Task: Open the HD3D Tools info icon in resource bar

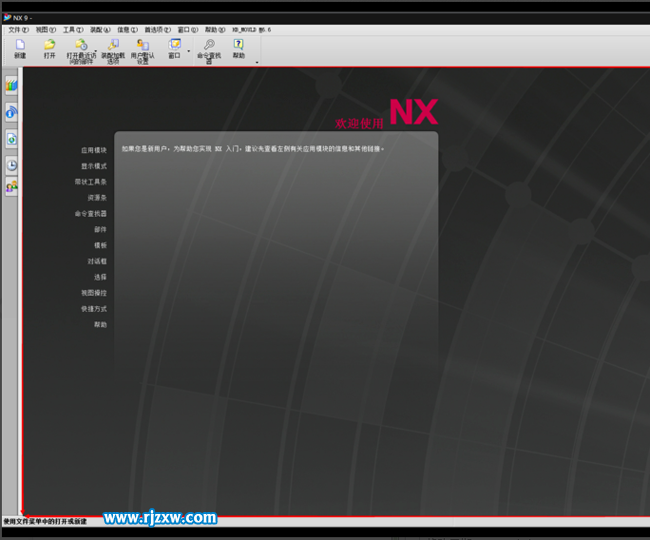Action: coord(11,112)
